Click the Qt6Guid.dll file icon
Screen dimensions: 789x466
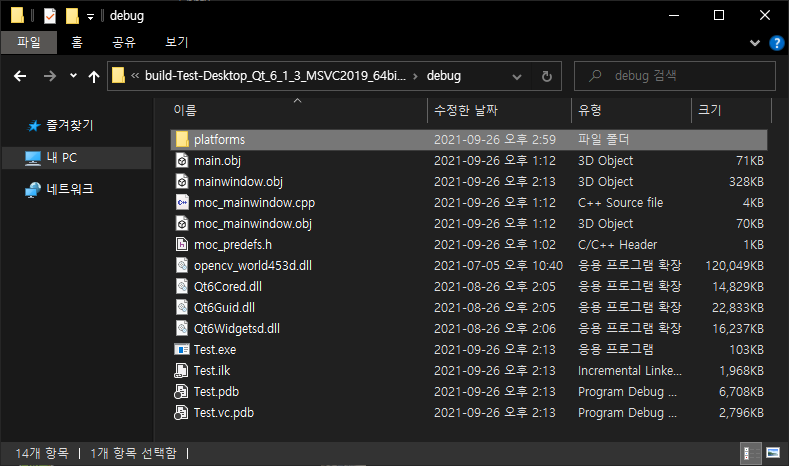(182, 307)
